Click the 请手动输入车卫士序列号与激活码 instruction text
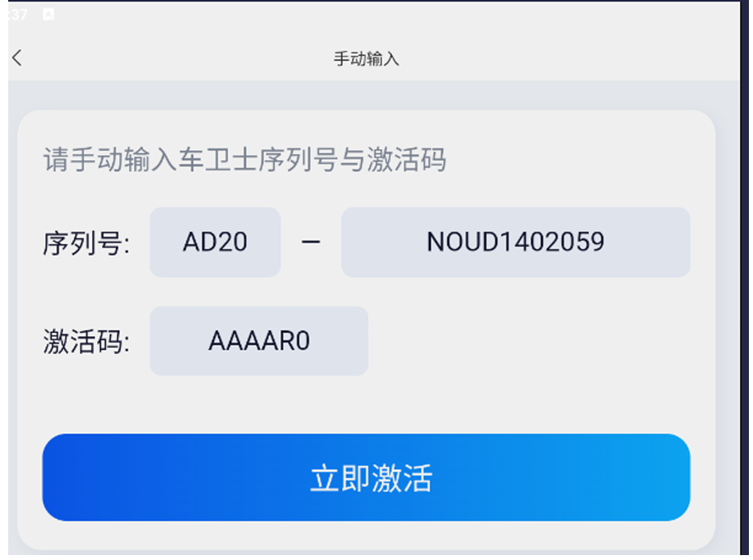 pyautogui.click(x=244, y=160)
